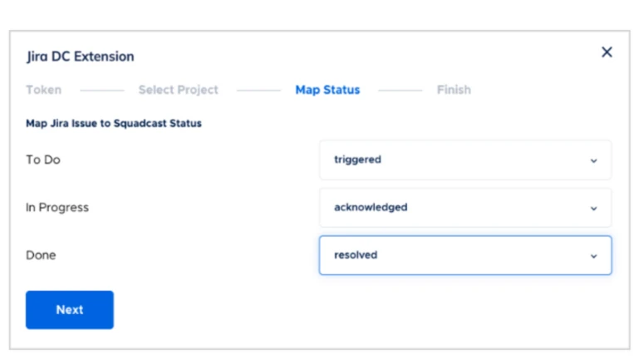Click the chevron in the triggered dropdown
Viewport: 639px width, 364px height.
pyautogui.click(x=593, y=160)
